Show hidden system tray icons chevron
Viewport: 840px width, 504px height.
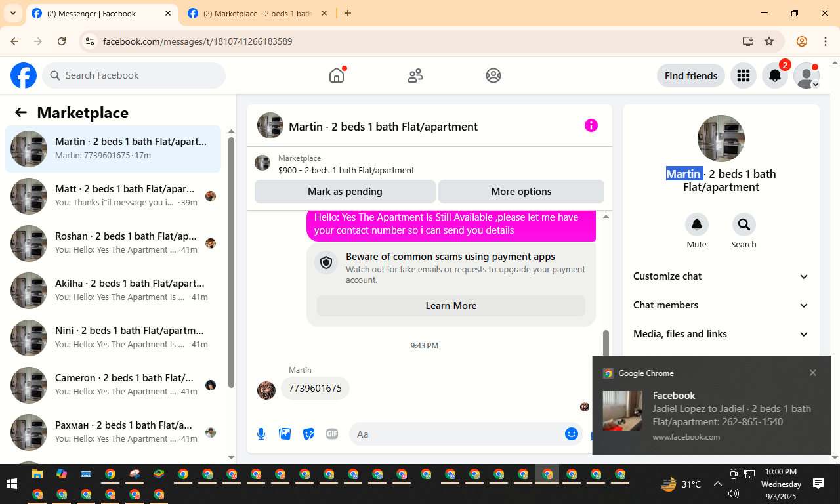coord(718,484)
